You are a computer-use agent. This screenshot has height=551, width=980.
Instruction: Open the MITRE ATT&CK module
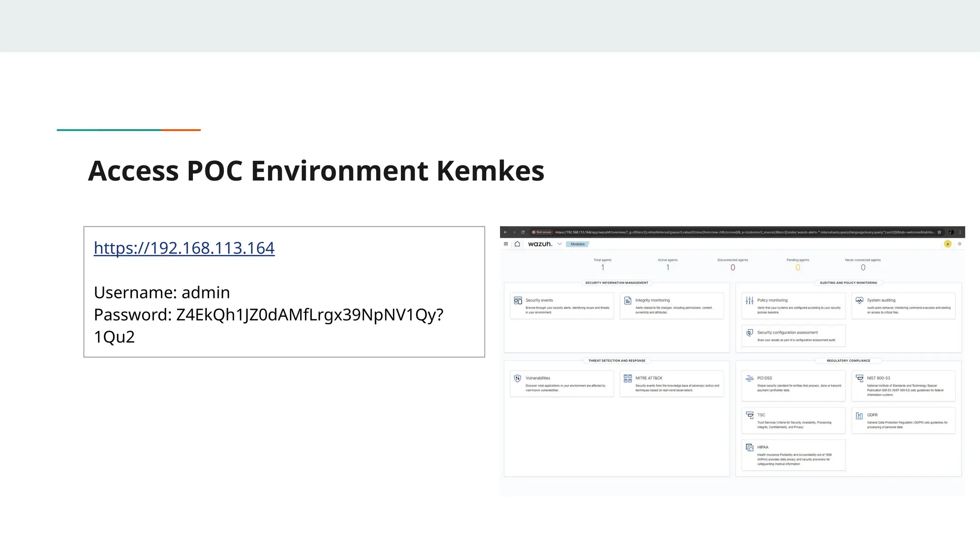click(x=672, y=384)
